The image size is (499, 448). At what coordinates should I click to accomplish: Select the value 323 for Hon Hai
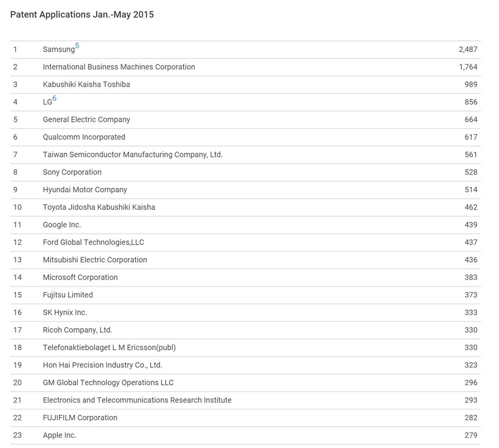point(471,365)
